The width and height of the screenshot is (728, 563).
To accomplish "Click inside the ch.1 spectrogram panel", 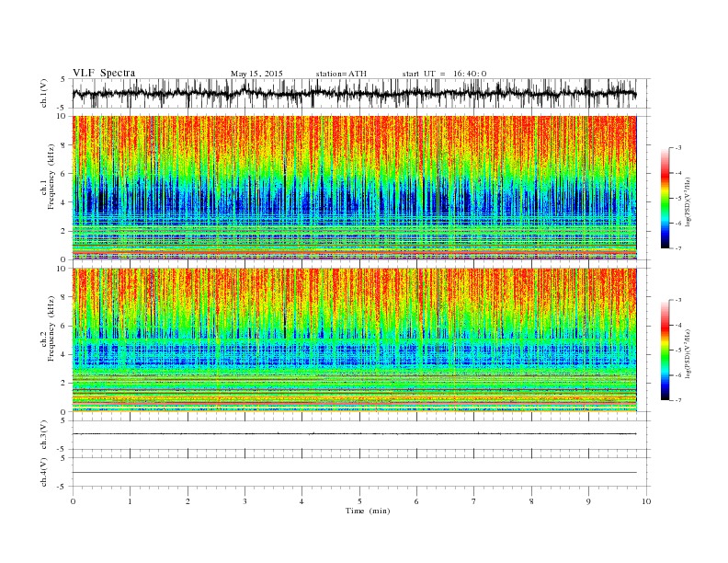I will click(354, 188).
